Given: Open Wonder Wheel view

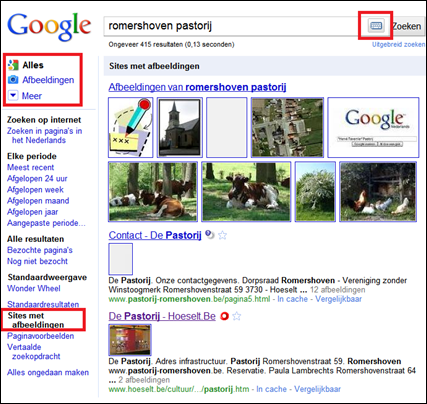Looking at the screenshot, I should click(34, 288).
